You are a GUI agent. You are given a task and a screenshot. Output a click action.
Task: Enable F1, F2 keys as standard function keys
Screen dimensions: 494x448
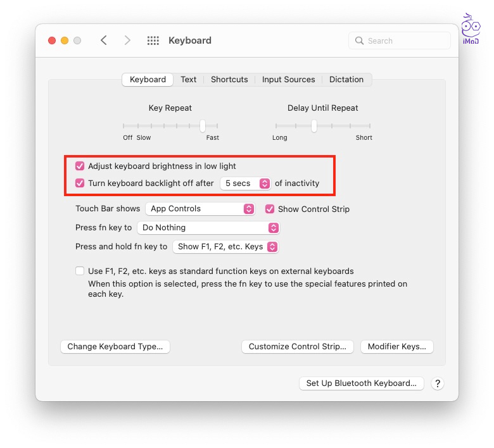80,271
